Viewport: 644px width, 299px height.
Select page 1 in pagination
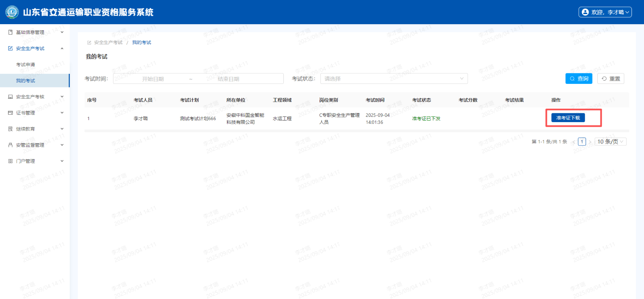point(582,142)
